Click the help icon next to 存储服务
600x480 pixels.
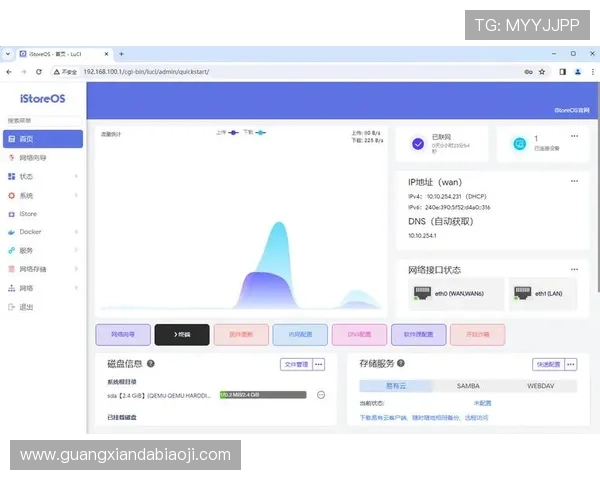(x=401, y=363)
